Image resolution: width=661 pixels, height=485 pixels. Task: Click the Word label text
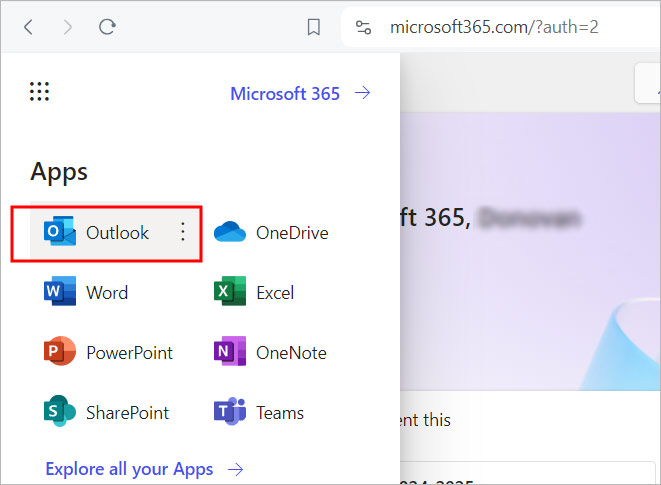click(x=107, y=293)
